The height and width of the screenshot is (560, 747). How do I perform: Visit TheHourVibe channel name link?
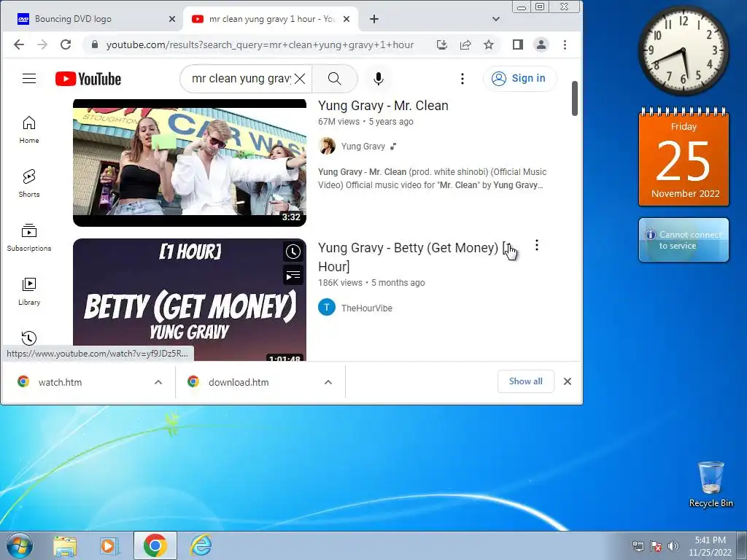tap(367, 308)
